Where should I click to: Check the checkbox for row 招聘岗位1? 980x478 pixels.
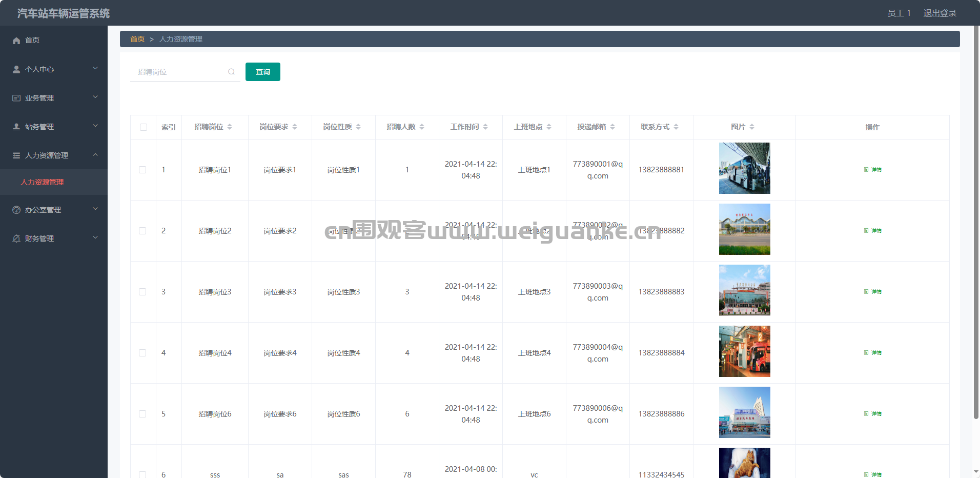[x=142, y=170]
